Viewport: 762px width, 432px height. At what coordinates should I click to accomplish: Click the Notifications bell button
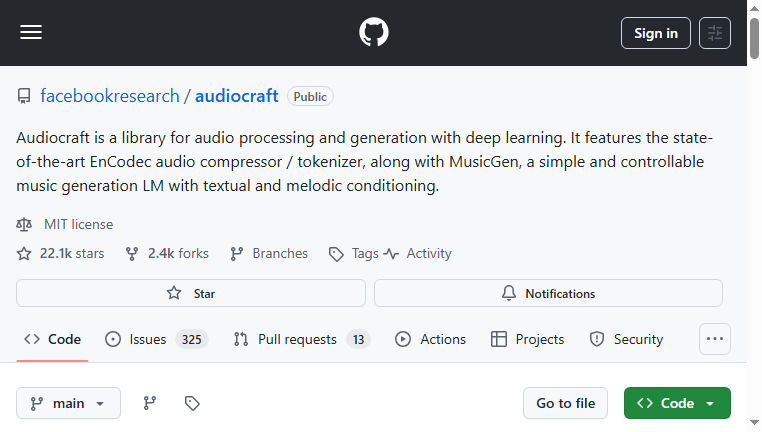click(548, 293)
